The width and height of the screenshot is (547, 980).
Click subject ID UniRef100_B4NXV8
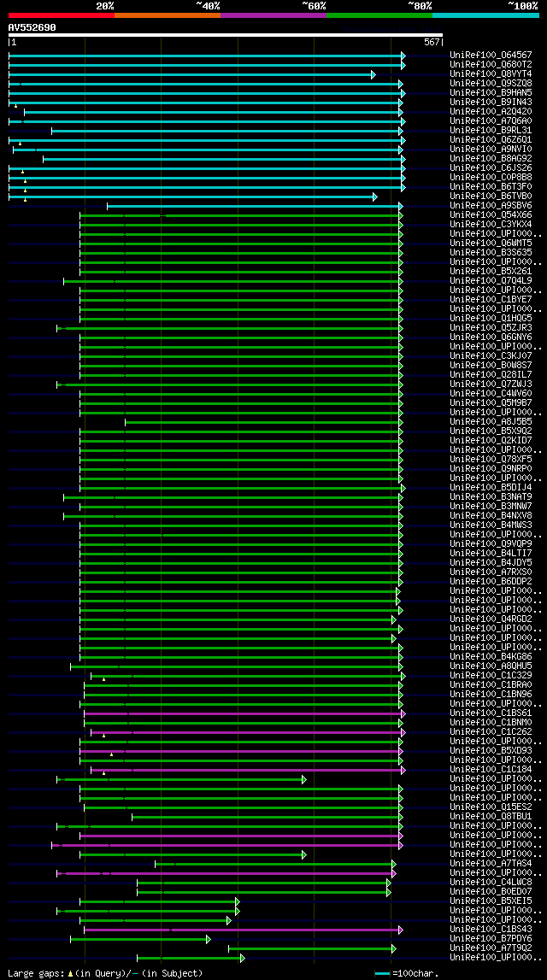[x=491, y=515]
